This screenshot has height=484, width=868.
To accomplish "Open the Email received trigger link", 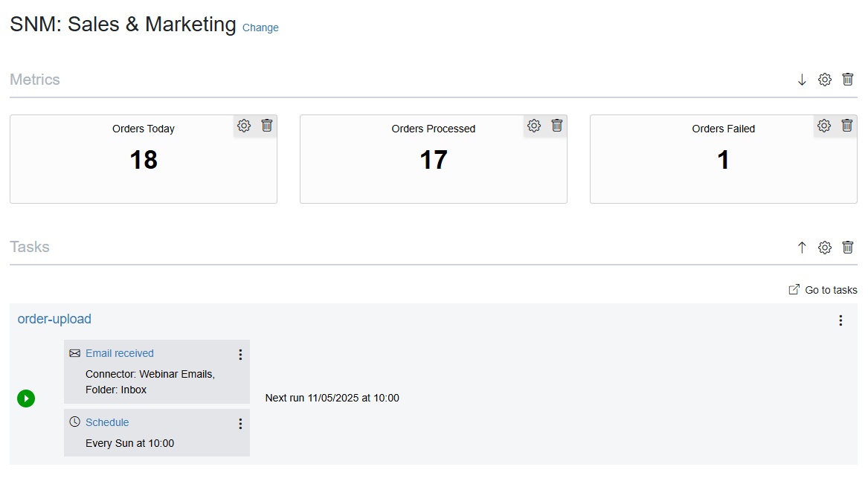I will coord(120,353).
